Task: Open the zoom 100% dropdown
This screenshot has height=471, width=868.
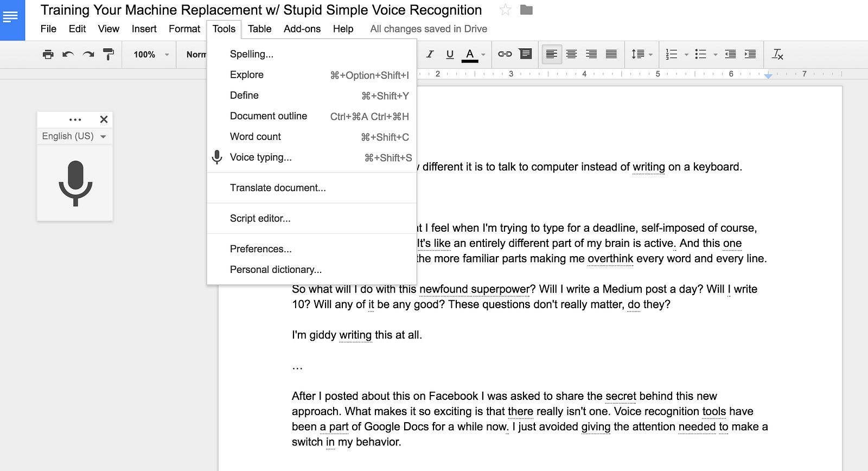Action: [x=151, y=54]
